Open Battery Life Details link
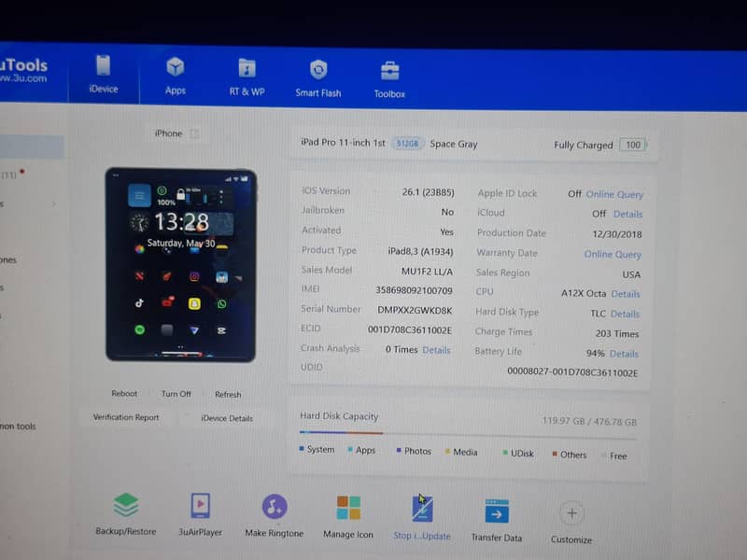The height and width of the screenshot is (560, 747). pos(624,354)
